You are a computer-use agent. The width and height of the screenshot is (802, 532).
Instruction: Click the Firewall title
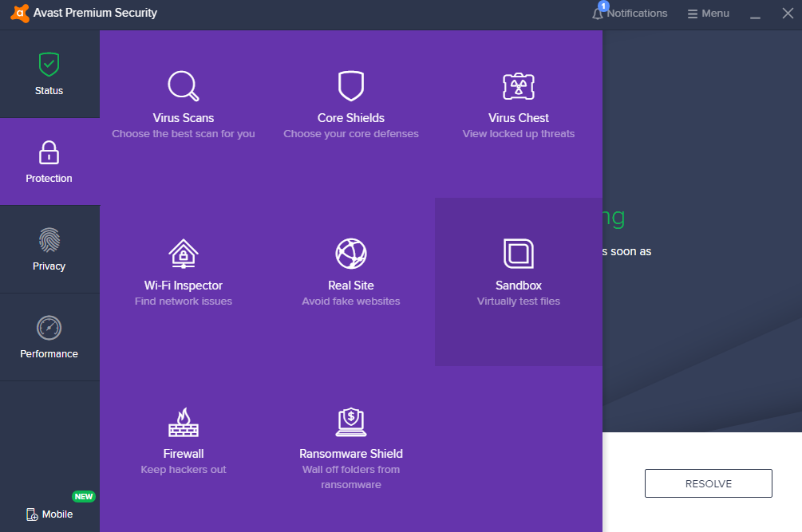click(183, 454)
